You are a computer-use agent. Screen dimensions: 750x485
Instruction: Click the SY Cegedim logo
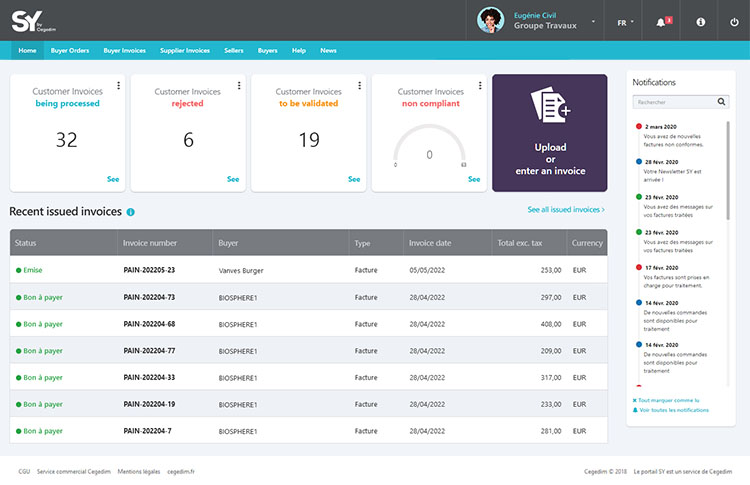[x=33, y=22]
